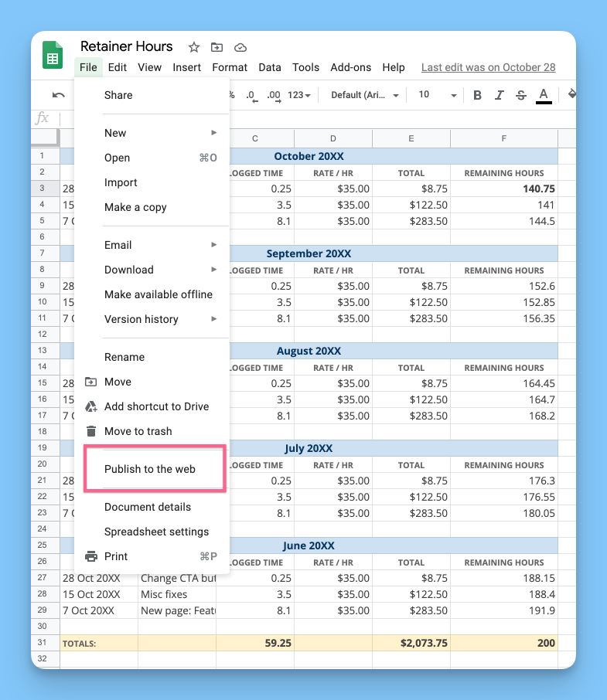Decrease decimal places button
Image resolution: width=607 pixels, height=700 pixels.
tap(252, 96)
